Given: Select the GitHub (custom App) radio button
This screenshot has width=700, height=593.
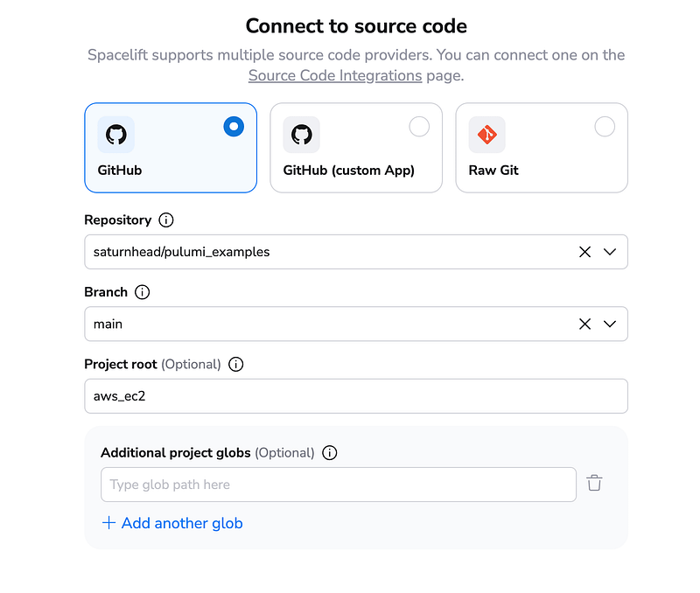Looking at the screenshot, I should pos(419,126).
